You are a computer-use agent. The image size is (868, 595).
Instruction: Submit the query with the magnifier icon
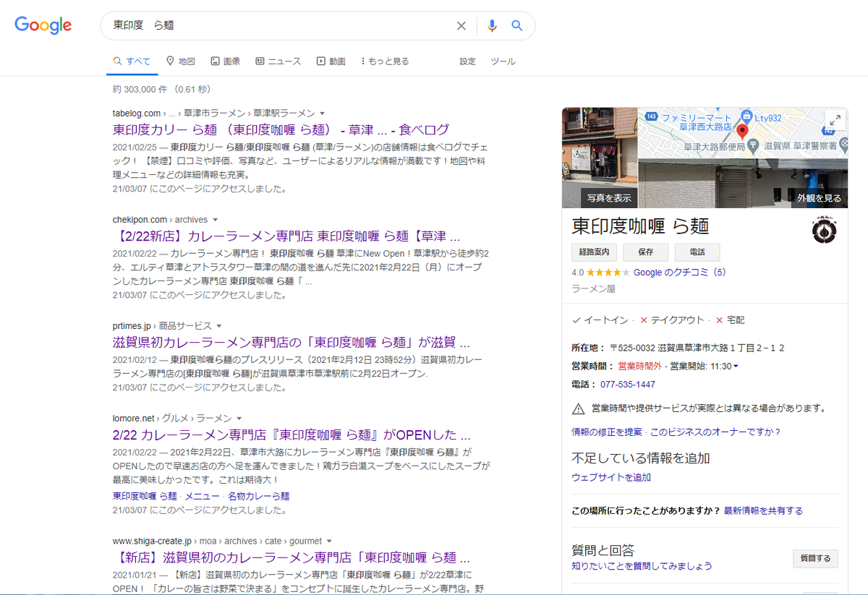(516, 26)
